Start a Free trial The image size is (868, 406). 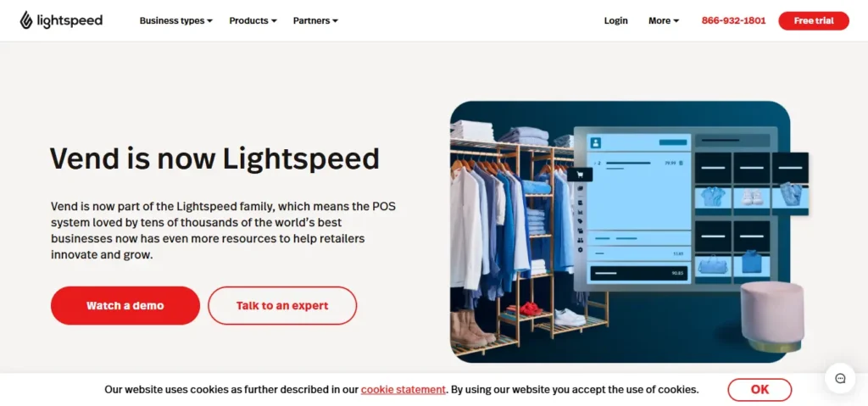coord(813,20)
